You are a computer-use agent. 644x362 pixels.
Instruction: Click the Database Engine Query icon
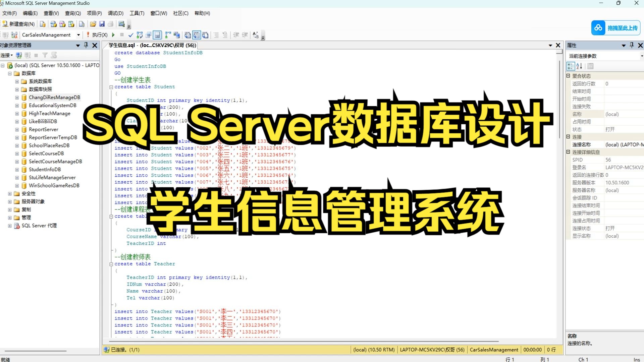[43, 24]
